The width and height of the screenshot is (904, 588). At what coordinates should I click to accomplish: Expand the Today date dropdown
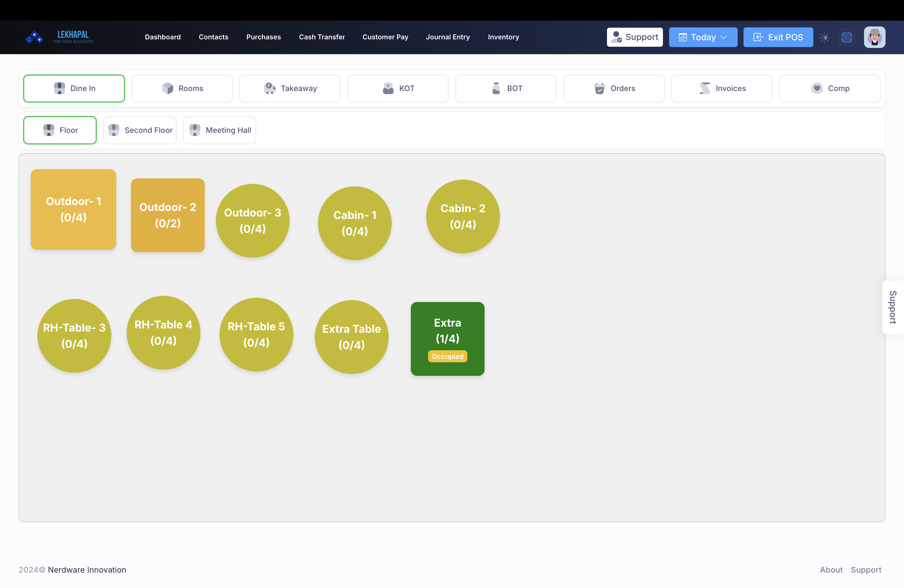pyautogui.click(x=703, y=37)
